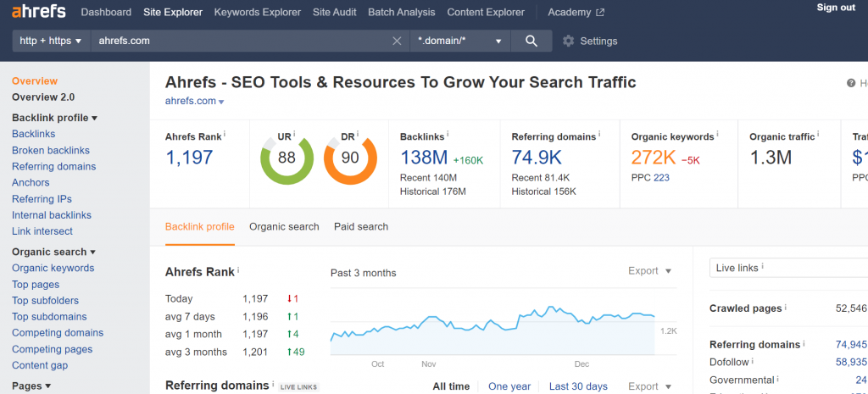868x394 pixels.
Task: Open Broken backlinks report
Action: (51, 150)
